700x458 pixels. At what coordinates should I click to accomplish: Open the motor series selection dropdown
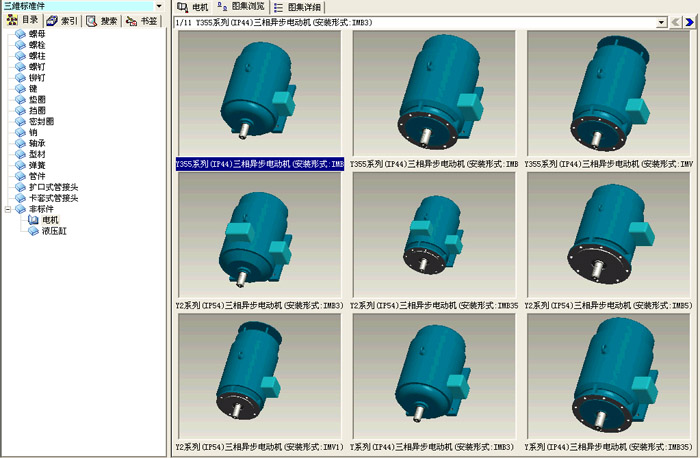(661, 22)
